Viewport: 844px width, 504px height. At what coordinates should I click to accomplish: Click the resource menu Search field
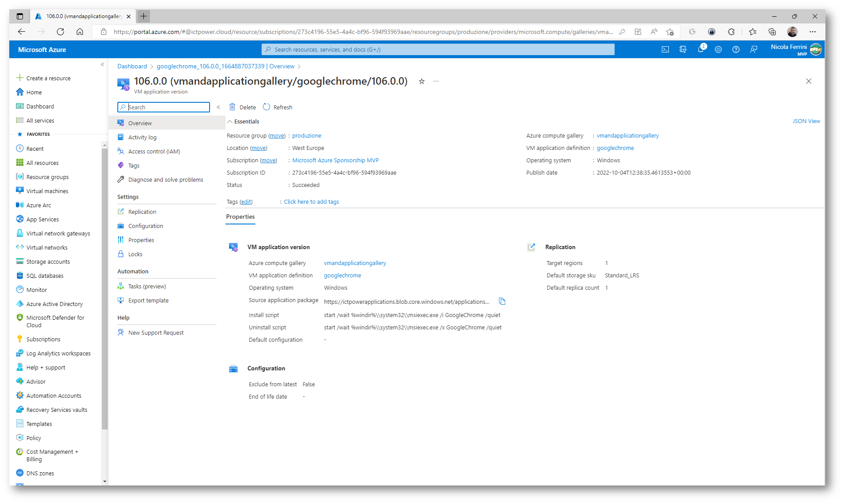coord(164,107)
